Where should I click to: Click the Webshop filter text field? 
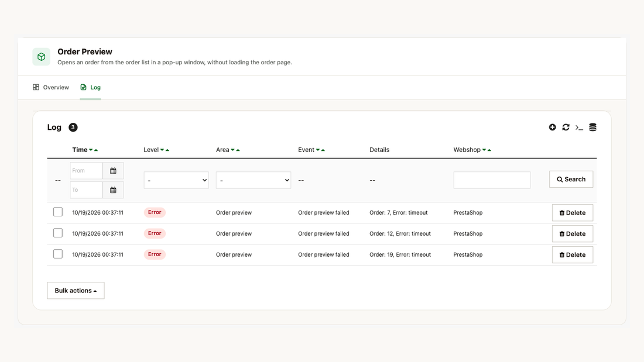pos(492,180)
